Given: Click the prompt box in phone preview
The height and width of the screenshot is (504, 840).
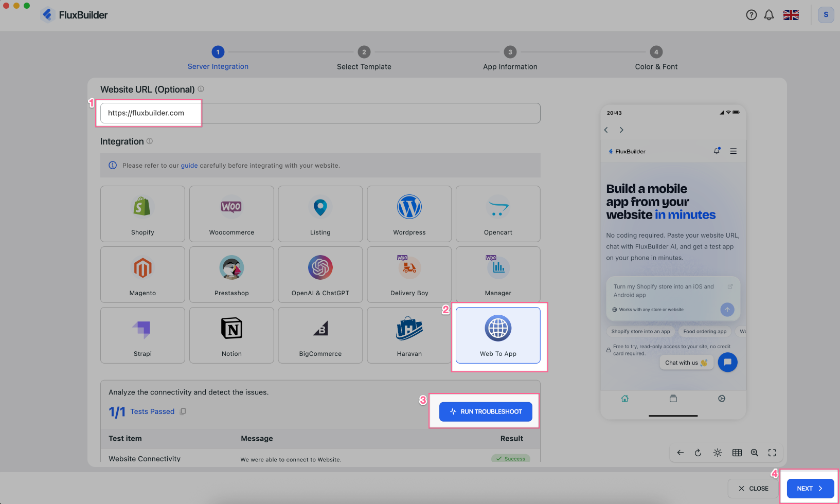Looking at the screenshot, I should coord(673,298).
